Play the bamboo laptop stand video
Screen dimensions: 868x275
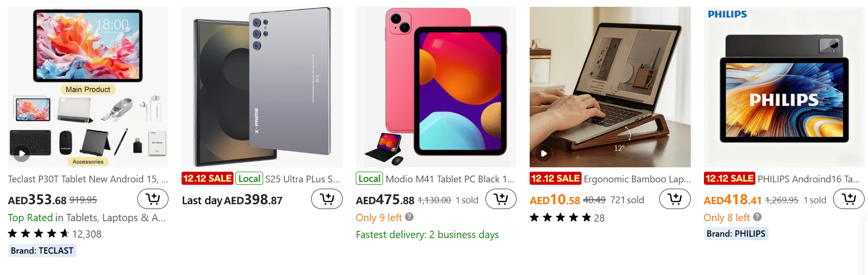tap(544, 154)
